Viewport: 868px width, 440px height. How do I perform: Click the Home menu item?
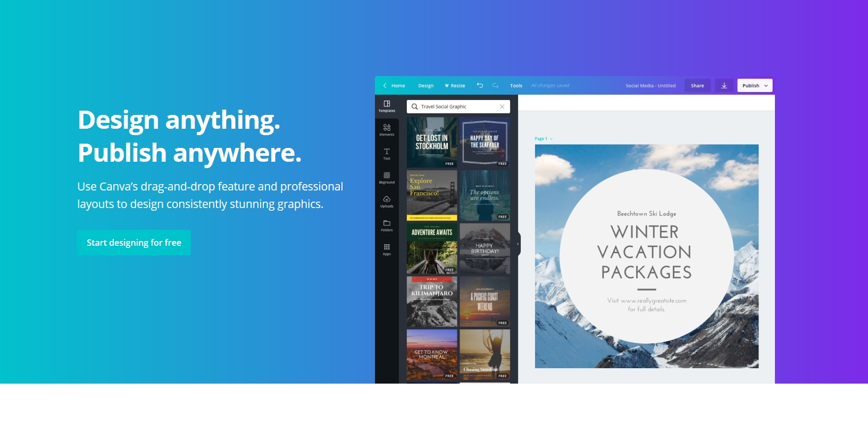[398, 86]
